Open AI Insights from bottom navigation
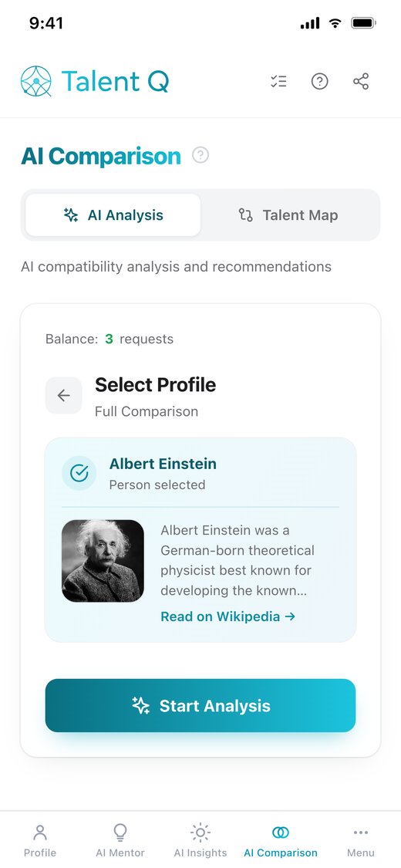Screen dimensions: 401x868 [x=200, y=840]
